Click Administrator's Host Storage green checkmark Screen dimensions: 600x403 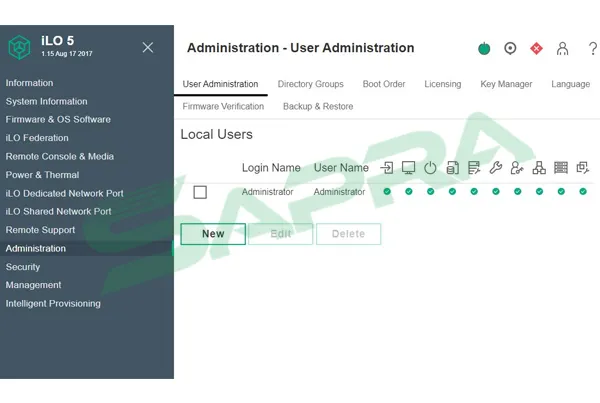tap(561, 191)
